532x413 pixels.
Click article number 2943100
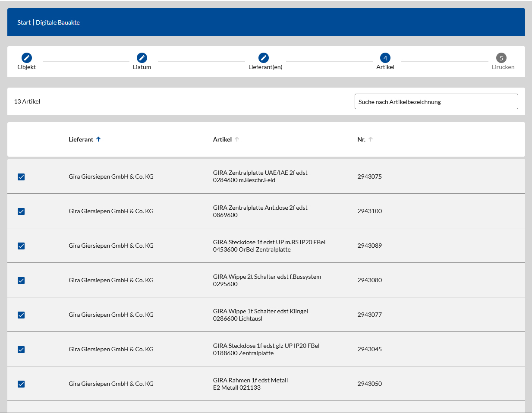pyautogui.click(x=370, y=211)
